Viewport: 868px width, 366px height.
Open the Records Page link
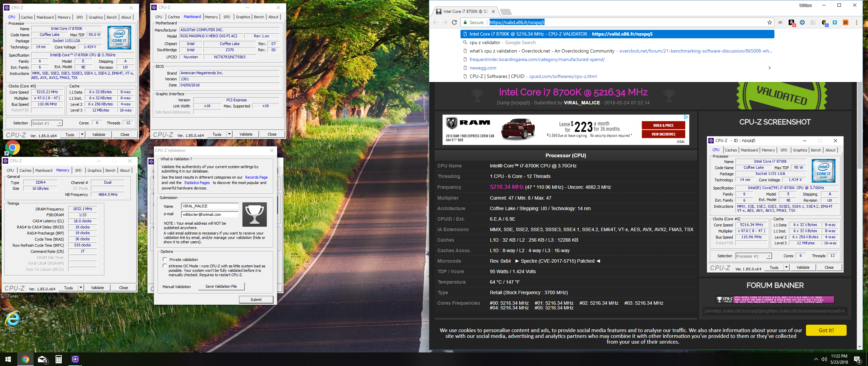pyautogui.click(x=256, y=177)
